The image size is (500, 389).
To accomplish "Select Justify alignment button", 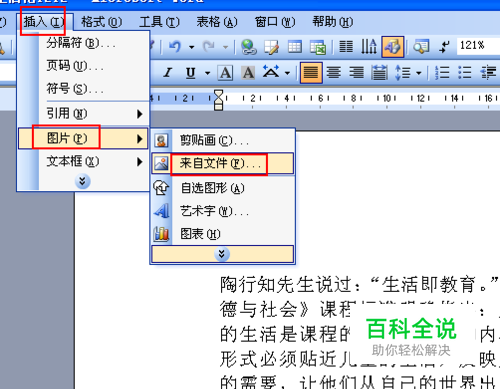I will [x=311, y=72].
